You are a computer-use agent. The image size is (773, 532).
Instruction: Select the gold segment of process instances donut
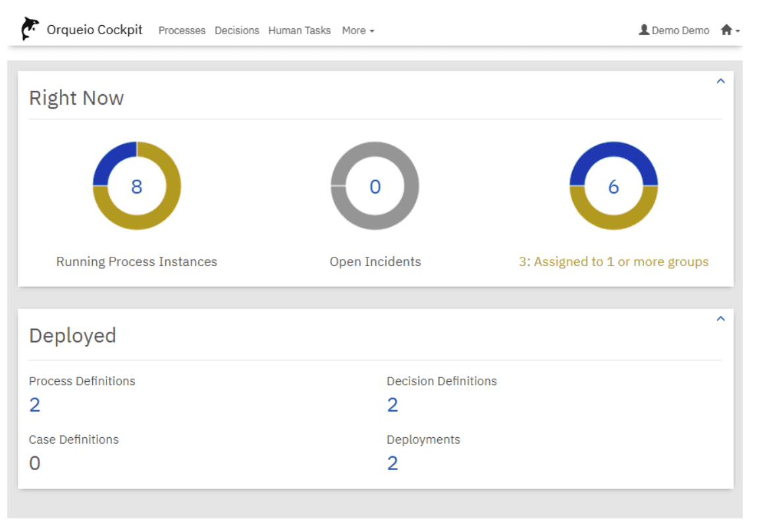click(x=163, y=212)
